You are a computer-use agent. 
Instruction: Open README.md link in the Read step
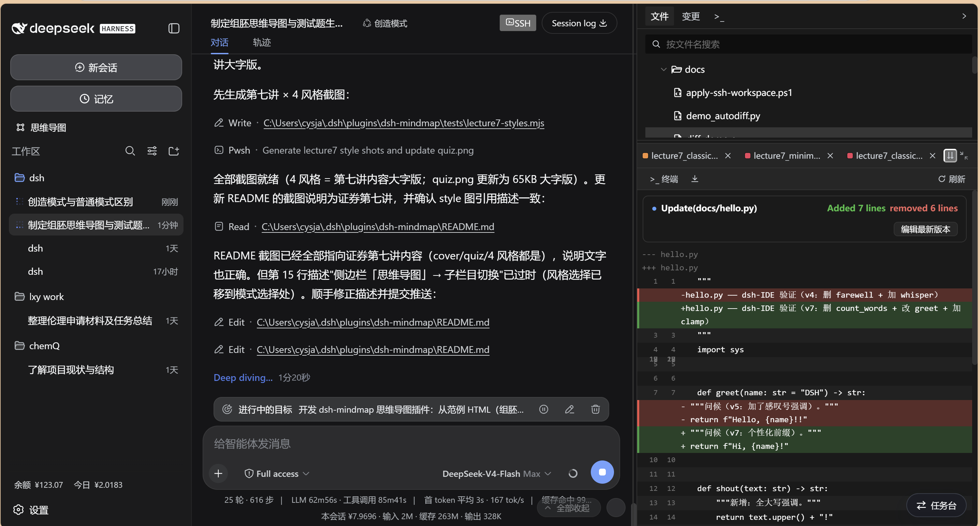pos(378,226)
